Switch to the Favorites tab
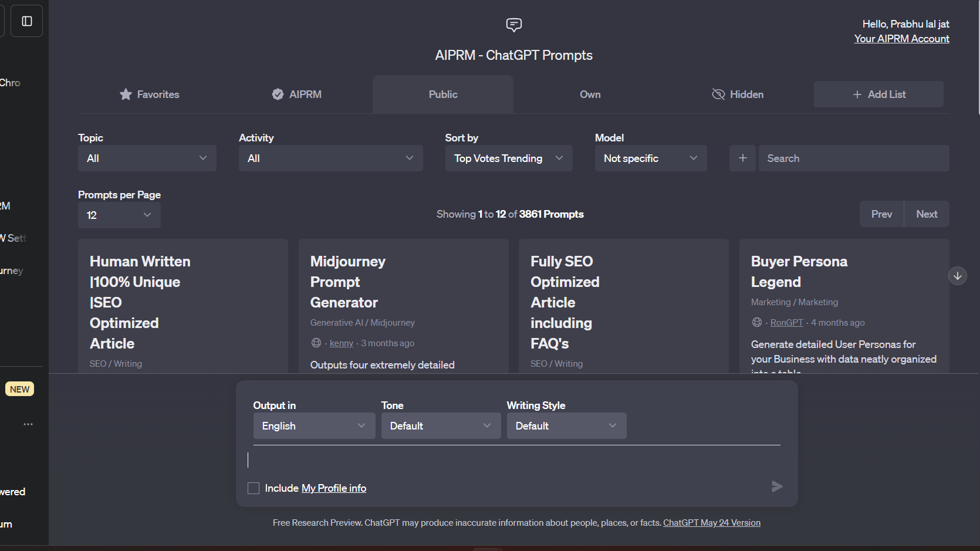The height and width of the screenshot is (551, 980). [x=149, y=94]
